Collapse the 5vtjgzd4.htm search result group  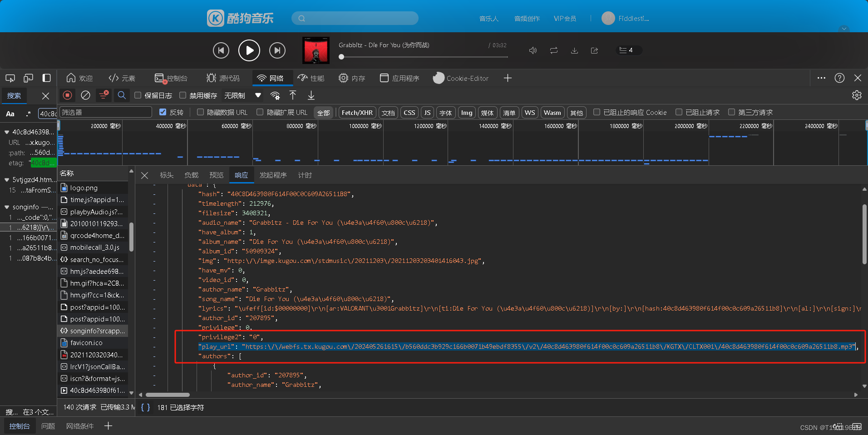coord(7,180)
